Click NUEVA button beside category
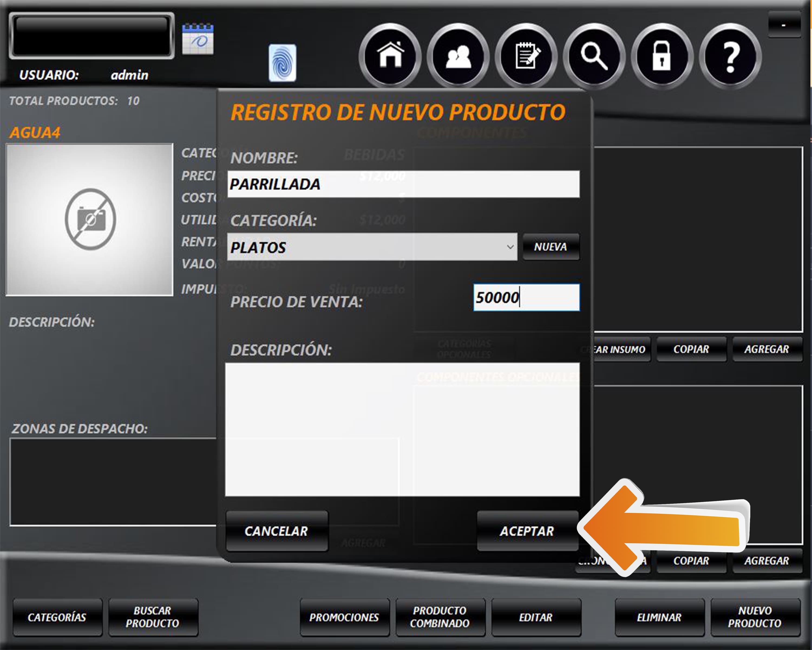 tap(550, 247)
